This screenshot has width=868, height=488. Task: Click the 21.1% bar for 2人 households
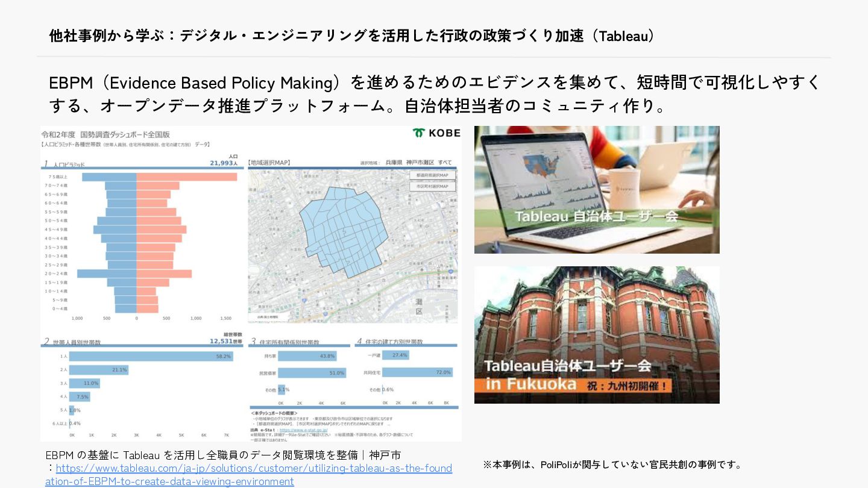tap(99, 370)
